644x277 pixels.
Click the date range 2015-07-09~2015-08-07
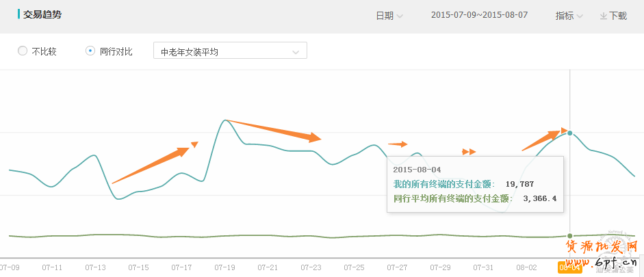[479, 15]
